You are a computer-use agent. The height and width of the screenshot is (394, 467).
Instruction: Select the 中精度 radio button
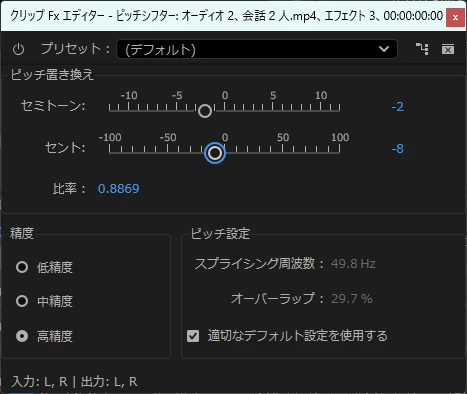coord(22,301)
